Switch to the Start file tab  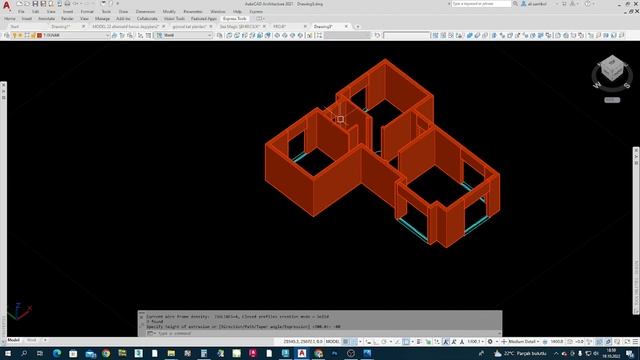[x=15, y=27]
